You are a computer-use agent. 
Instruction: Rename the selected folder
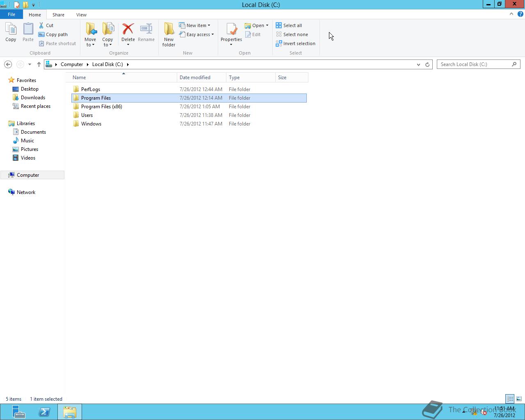pos(146,32)
